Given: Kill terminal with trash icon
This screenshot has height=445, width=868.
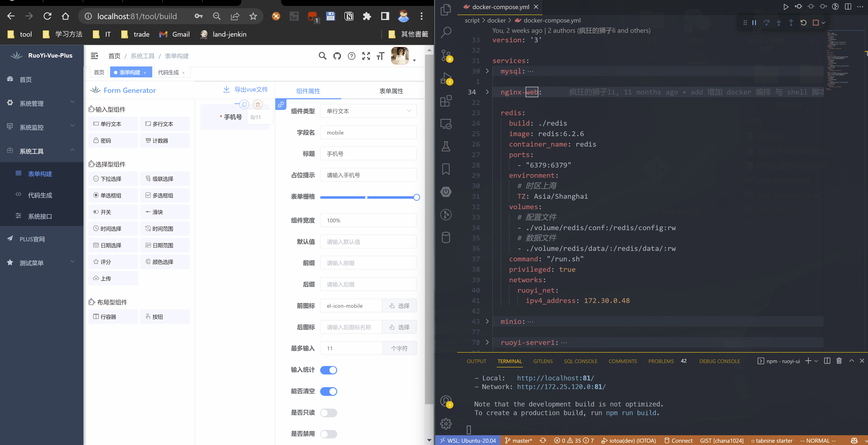Looking at the screenshot, I should click(839, 361).
